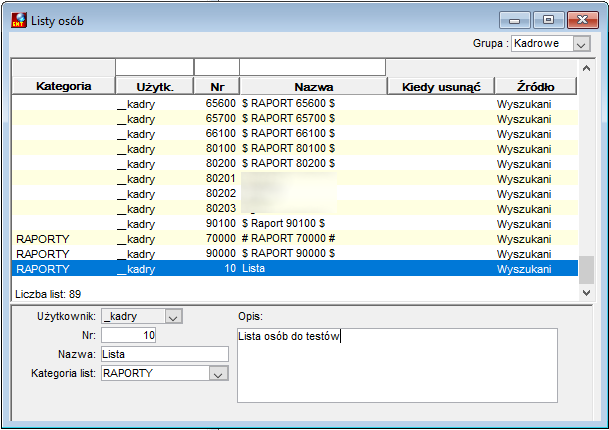Click inside the Opis text area
The height and width of the screenshot is (430, 609).
pyautogui.click(x=397, y=366)
